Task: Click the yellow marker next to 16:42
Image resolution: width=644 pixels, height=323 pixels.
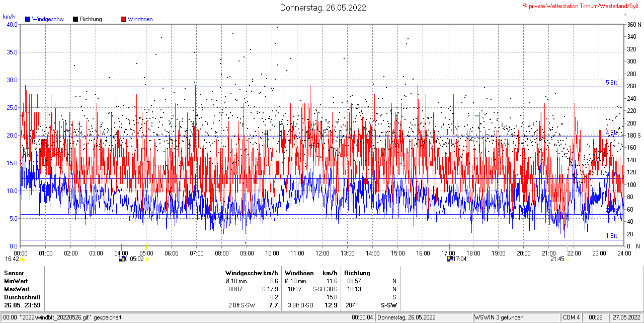Action: 22,259
